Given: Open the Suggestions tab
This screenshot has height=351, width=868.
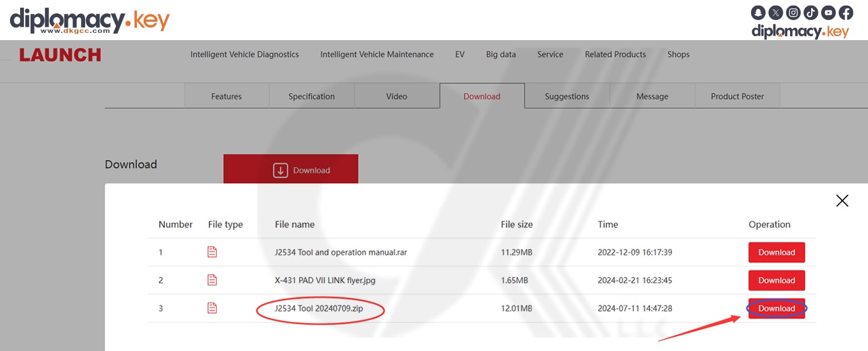Looking at the screenshot, I should tap(566, 96).
